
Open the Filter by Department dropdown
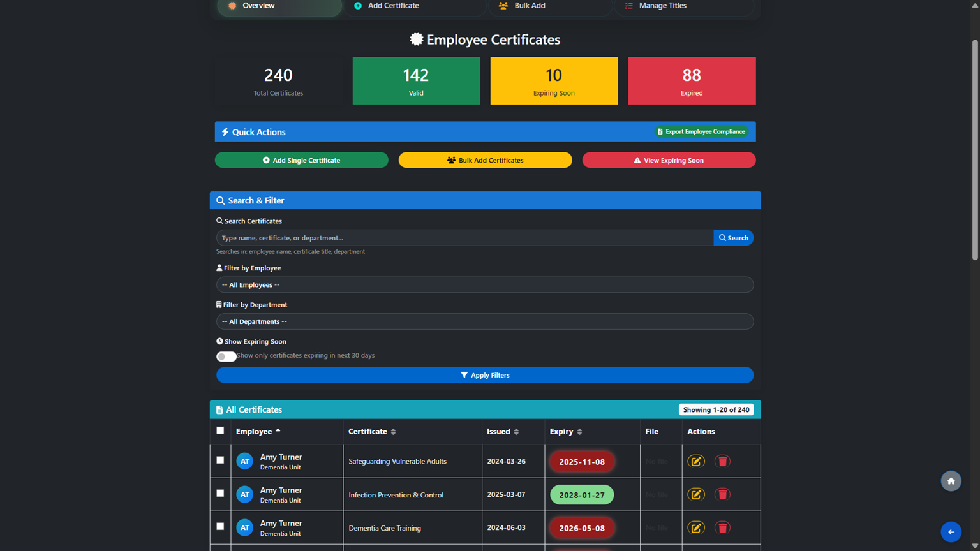(485, 321)
